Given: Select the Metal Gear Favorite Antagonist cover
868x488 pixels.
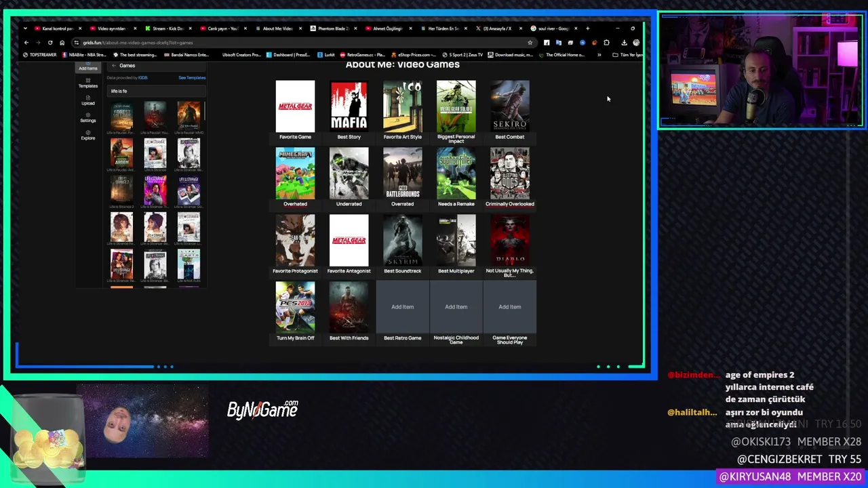Looking at the screenshot, I should point(349,240).
